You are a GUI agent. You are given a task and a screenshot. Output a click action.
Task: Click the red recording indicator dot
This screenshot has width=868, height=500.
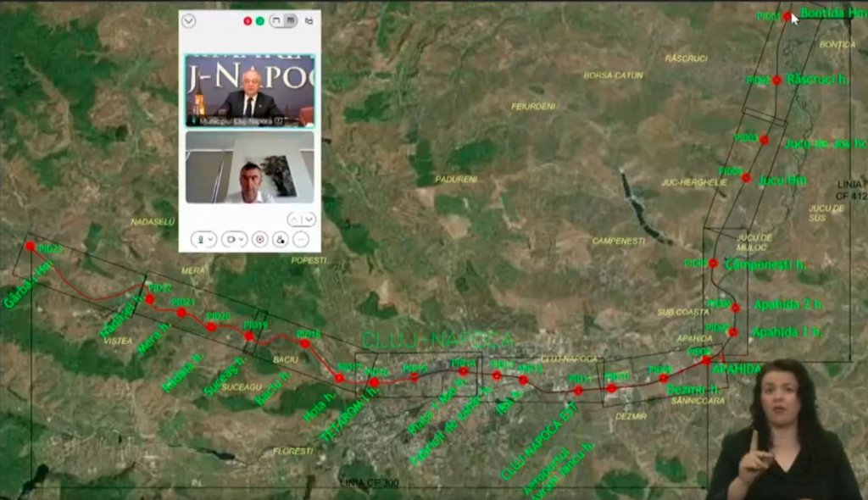click(x=248, y=21)
